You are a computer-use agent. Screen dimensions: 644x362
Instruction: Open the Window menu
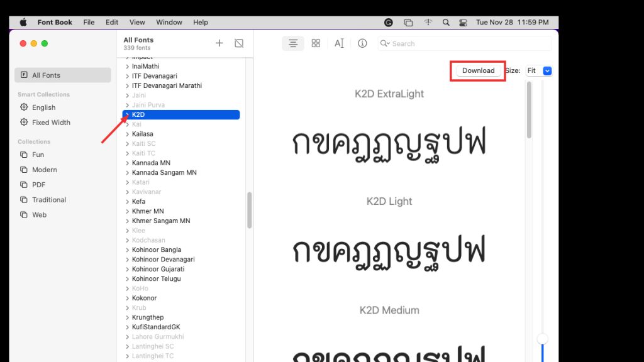click(169, 22)
